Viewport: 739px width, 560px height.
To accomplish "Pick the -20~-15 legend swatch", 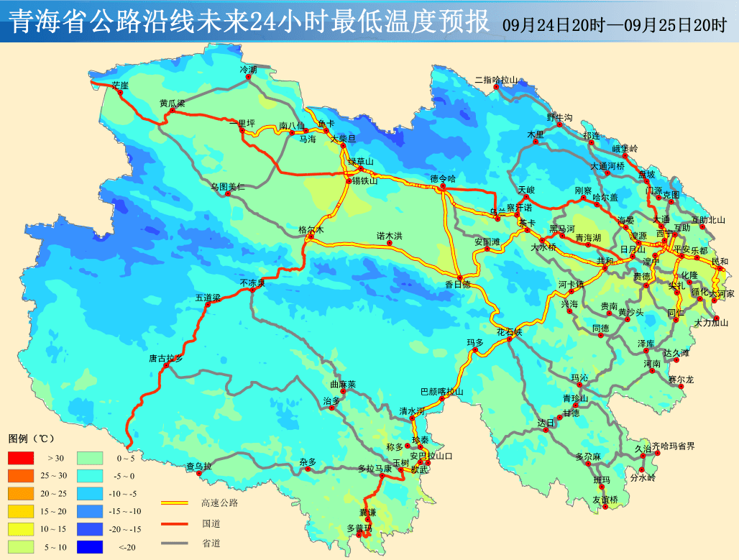I will (x=90, y=529).
